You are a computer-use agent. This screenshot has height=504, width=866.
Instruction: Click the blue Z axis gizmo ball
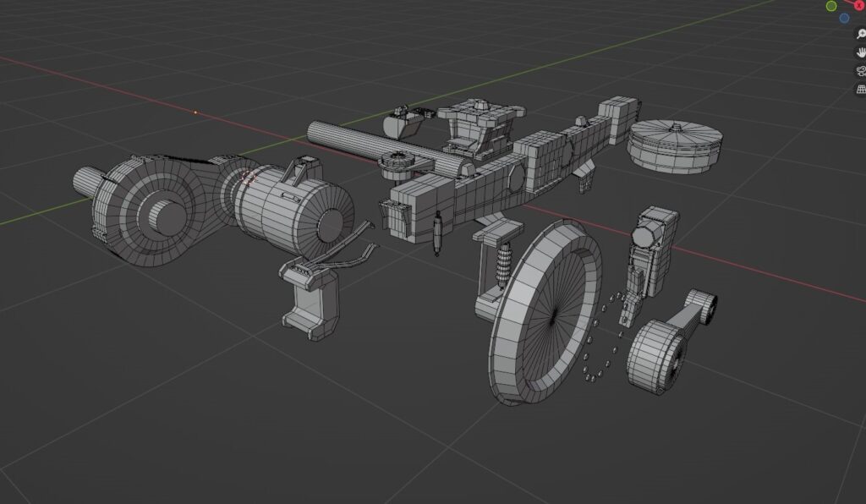tap(844, 18)
